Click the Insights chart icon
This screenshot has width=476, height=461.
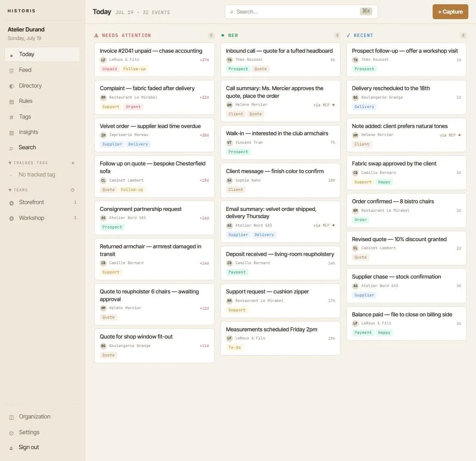(11, 133)
